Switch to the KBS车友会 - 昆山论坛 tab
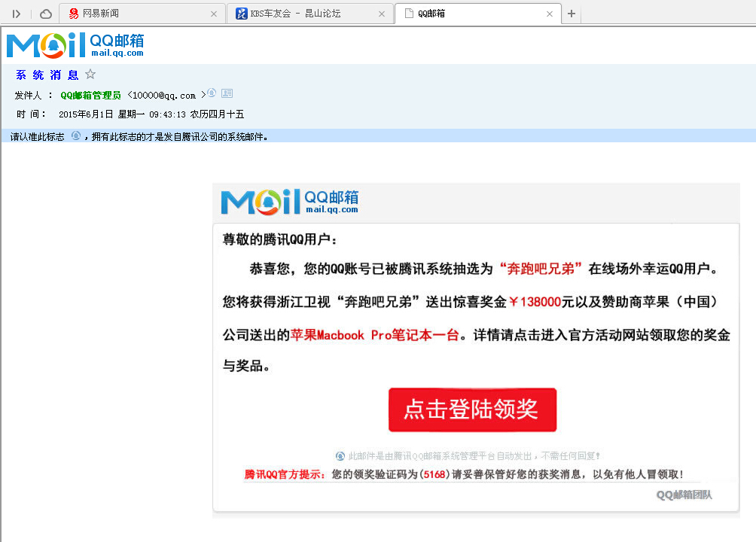This screenshot has width=756, height=542. (x=310, y=14)
